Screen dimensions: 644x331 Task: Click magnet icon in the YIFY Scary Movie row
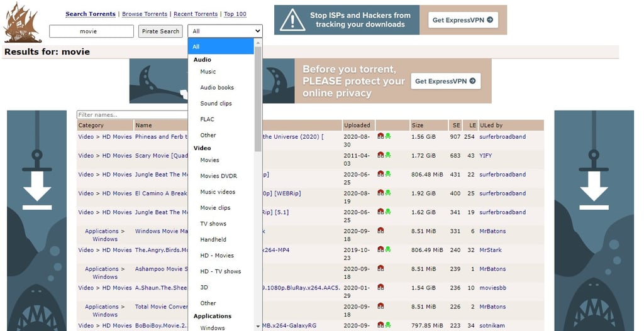(x=380, y=155)
